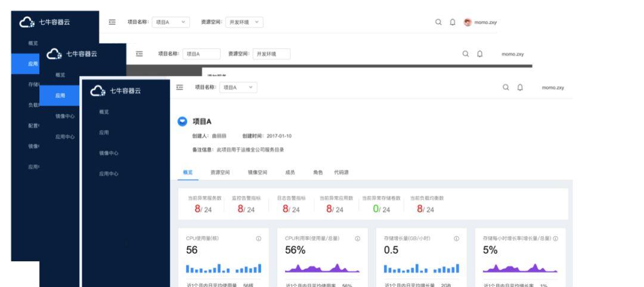Click the 当前异常存储卷数 0/24 statistic

[381, 204]
